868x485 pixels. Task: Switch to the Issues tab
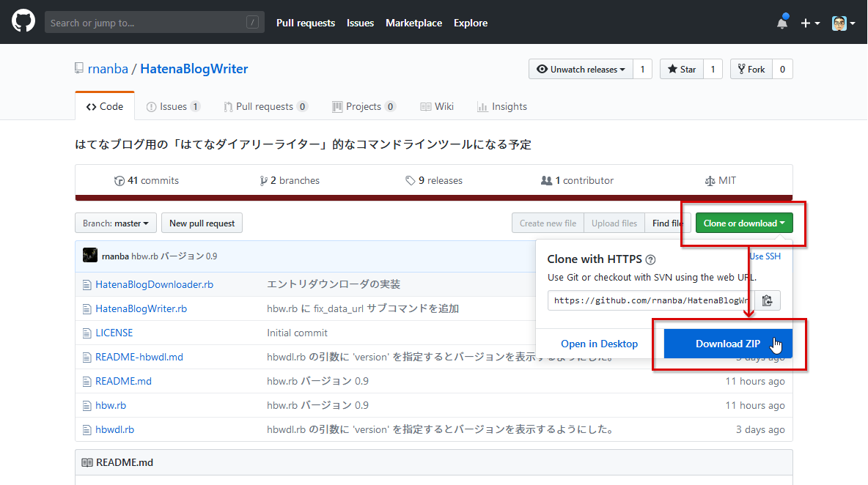click(x=173, y=106)
